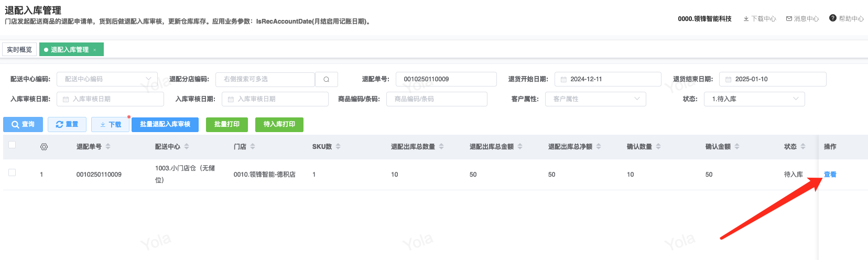The width and height of the screenshot is (868, 260).
Task: Select the 待入库 status cell
Action: 794,175
